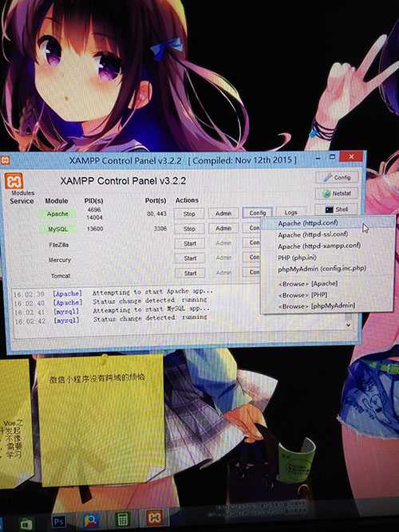The width and height of the screenshot is (399, 532).
Task: Open the XAMPP Shell
Action: coord(337,209)
